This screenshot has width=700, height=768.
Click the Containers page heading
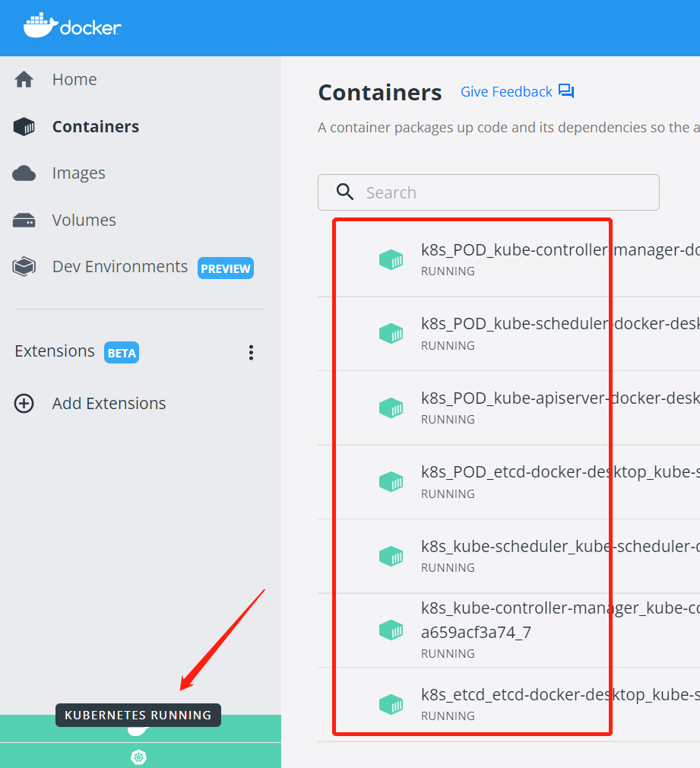pos(380,93)
